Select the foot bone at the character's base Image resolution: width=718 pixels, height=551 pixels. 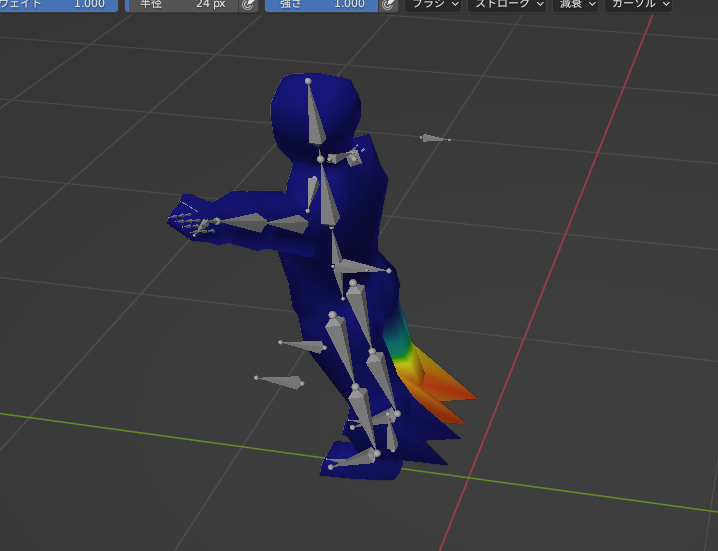(x=353, y=461)
